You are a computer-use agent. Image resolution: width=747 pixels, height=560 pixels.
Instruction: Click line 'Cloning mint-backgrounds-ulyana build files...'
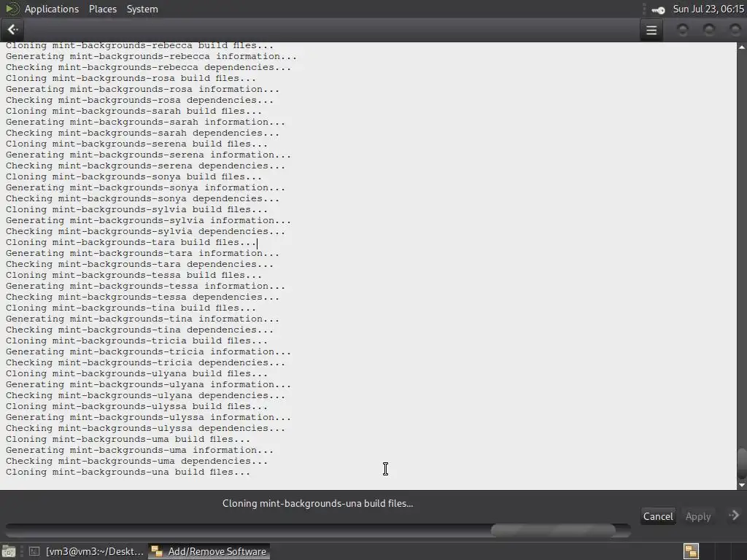point(136,374)
